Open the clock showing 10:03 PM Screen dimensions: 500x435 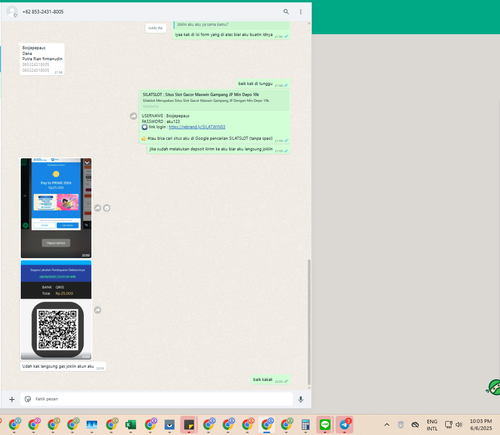(x=481, y=425)
